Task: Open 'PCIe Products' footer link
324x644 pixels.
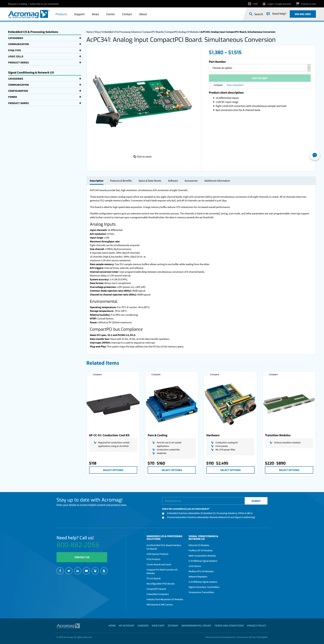Action: click(153, 559)
